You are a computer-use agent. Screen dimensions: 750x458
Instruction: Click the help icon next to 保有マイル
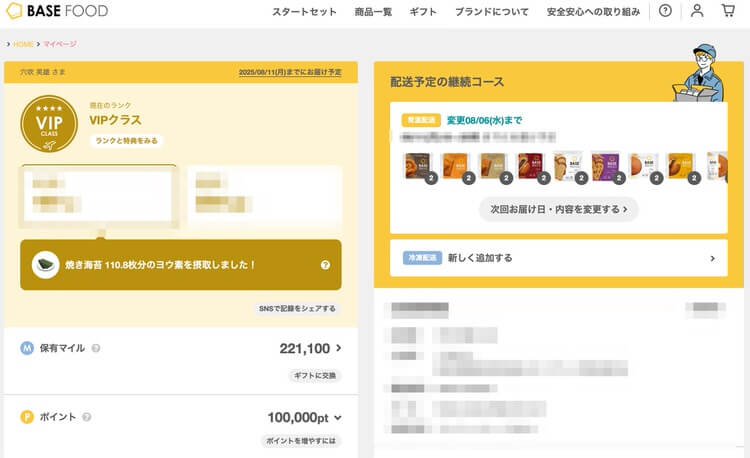point(96,348)
